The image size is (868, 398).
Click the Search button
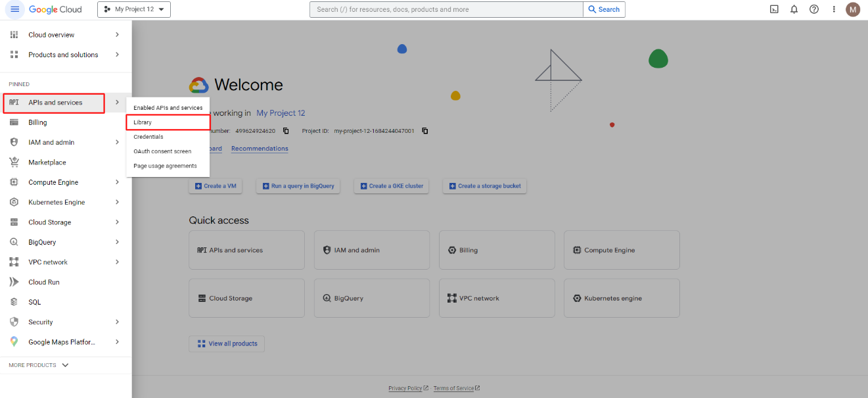(604, 9)
